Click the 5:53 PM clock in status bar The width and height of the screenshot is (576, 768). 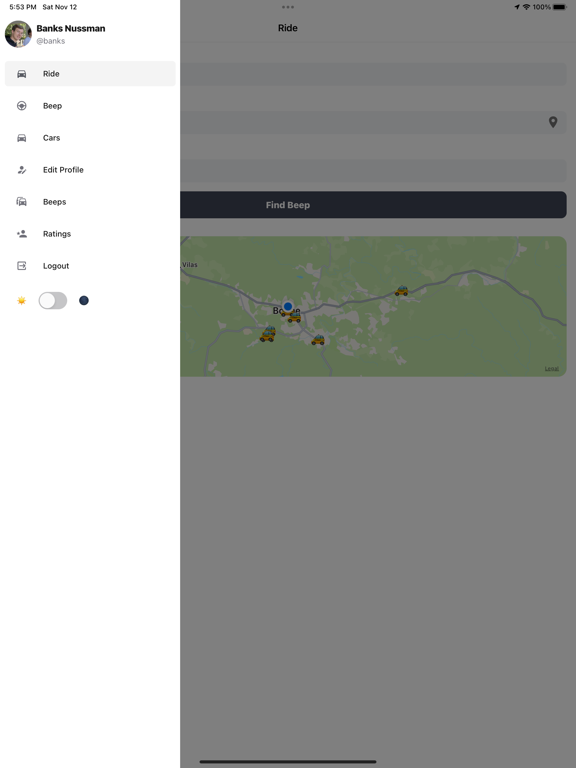pyautogui.click(x=23, y=7)
